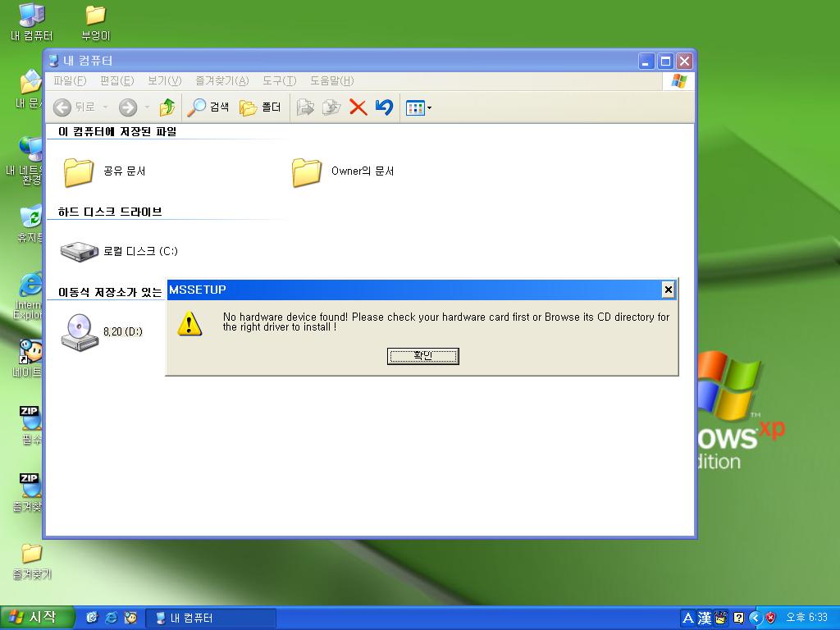Click the 부엉이 folder on desktop
The image size is (840, 630).
[x=95, y=22]
